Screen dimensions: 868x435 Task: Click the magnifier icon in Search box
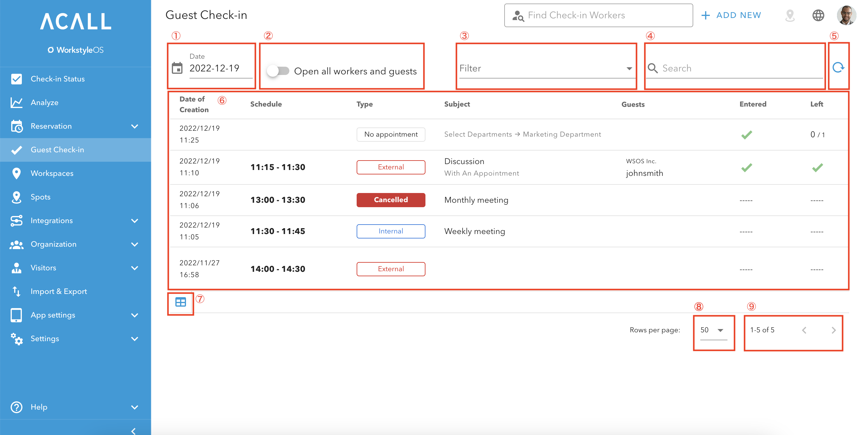[x=652, y=68]
